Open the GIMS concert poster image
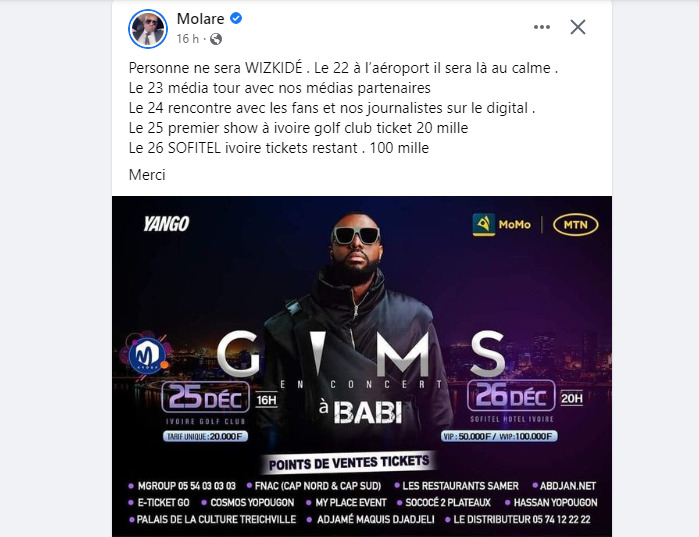This screenshot has width=699, height=537. 362,366
